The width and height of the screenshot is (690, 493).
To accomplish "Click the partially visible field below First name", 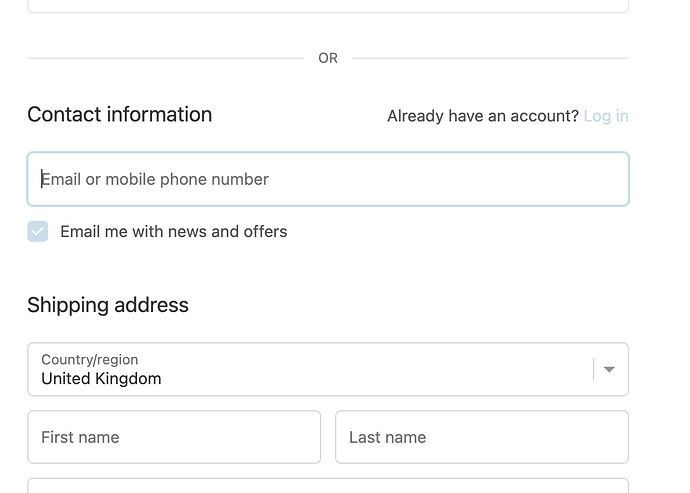I will pyautogui.click(x=328, y=486).
